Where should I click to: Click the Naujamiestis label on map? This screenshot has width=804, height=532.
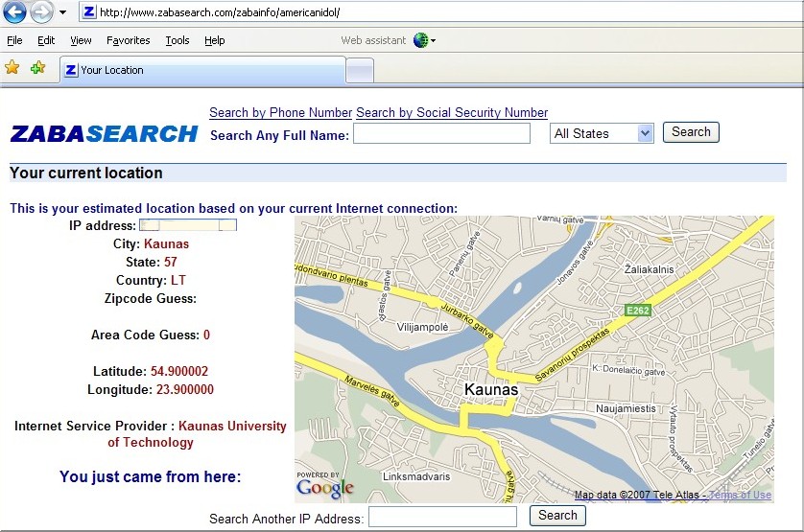click(626, 408)
